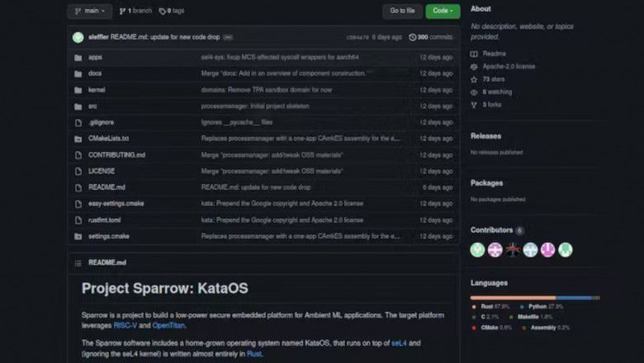
Task: Open the 300 commits history icon
Action: [412, 37]
